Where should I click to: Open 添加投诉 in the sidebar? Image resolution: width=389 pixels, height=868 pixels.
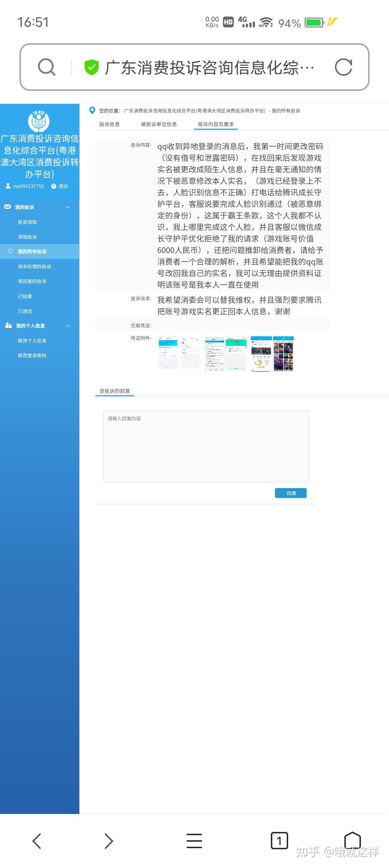[x=27, y=237]
